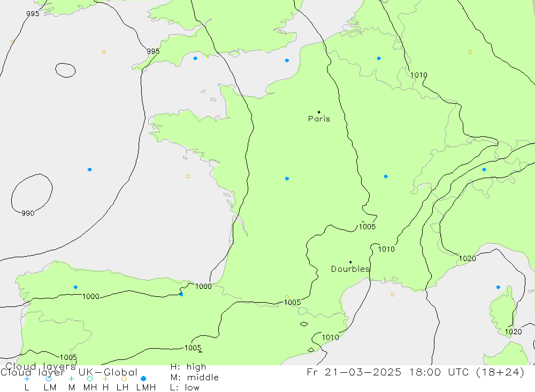This screenshot has height=392, width=535.
Task: Click the blue cloud marker in eastern France
Action: click(386, 176)
